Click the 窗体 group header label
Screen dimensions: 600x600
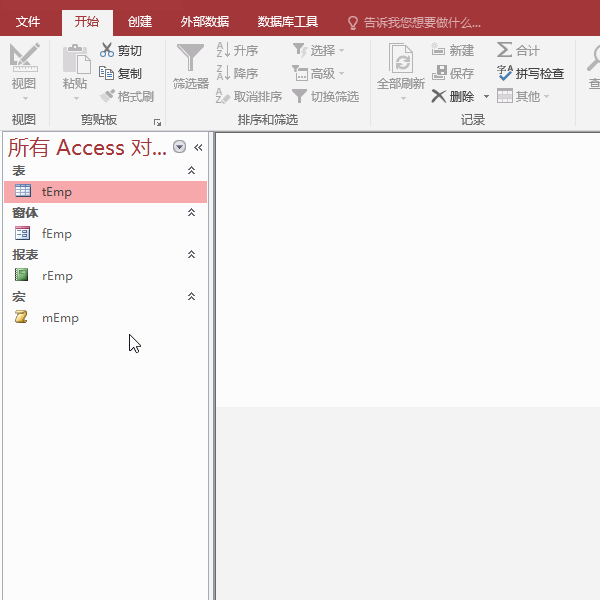pos(25,213)
